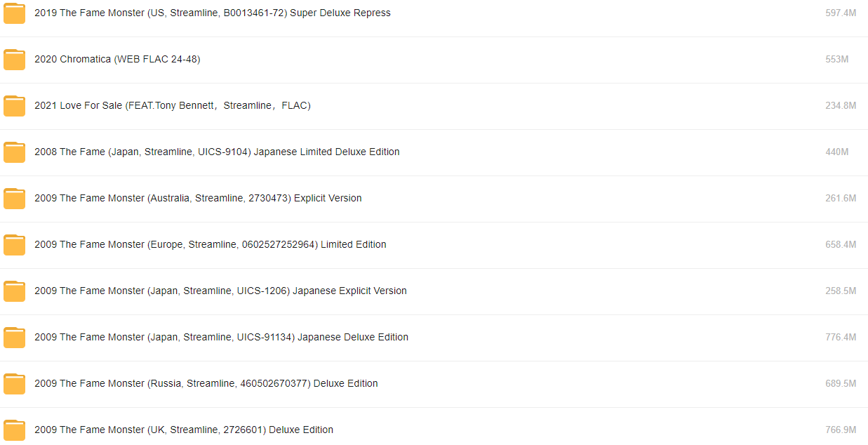The width and height of the screenshot is (868, 445).
Task: Open Fame Monster UK 2726601 Deluxe Edition
Action: 184,430
